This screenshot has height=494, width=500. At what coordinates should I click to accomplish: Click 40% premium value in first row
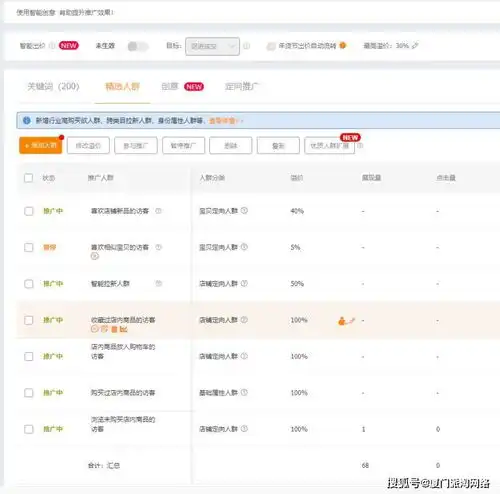297,211
